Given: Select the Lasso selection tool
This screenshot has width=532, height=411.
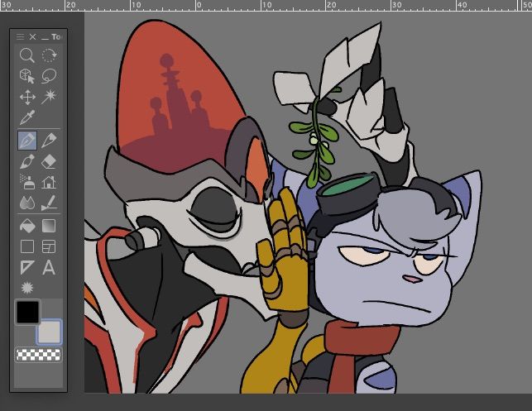Looking at the screenshot, I should coord(49,76).
